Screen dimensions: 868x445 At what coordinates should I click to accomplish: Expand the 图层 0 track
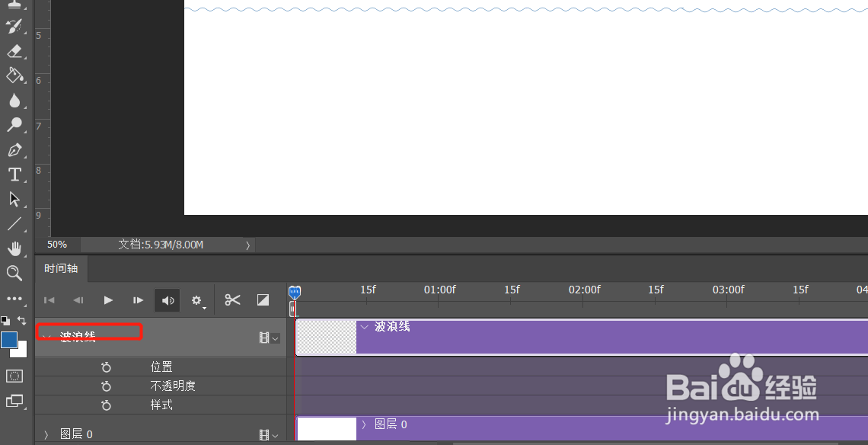click(46, 434)
